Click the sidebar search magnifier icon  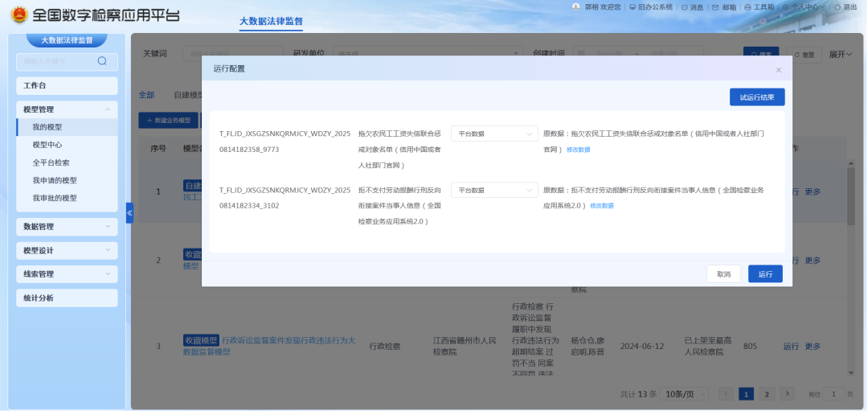click(x=102, y=61)
